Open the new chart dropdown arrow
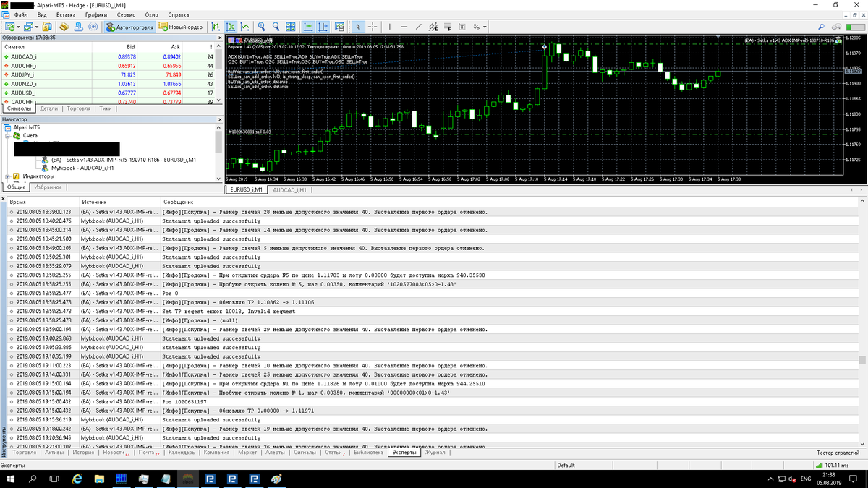The height and width of the screenshot is (488, 868). [19, 27]
